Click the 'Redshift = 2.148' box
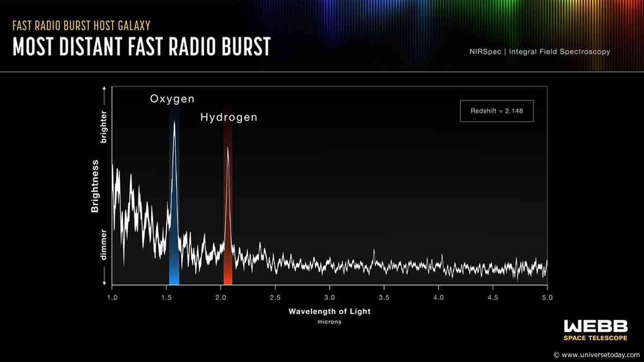644x362 pixels. (496, 111)
